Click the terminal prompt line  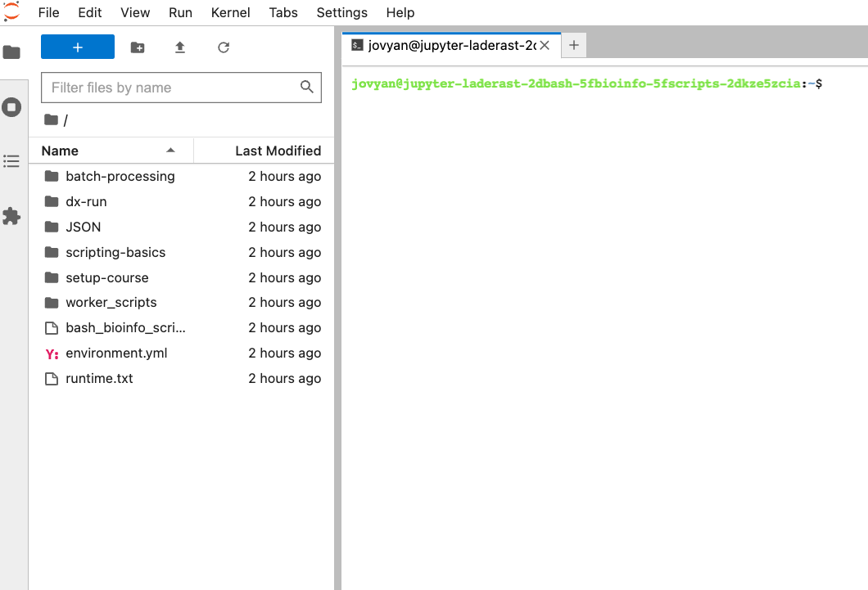[587, 83]
